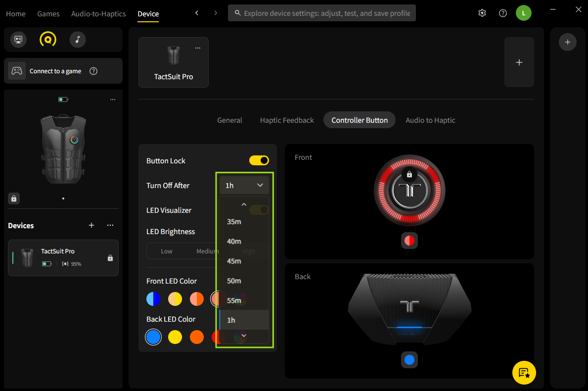Viewport: 588px width, 391px height.
Task: Click the lock icon below the vest preview
Action: pos(14,198)
